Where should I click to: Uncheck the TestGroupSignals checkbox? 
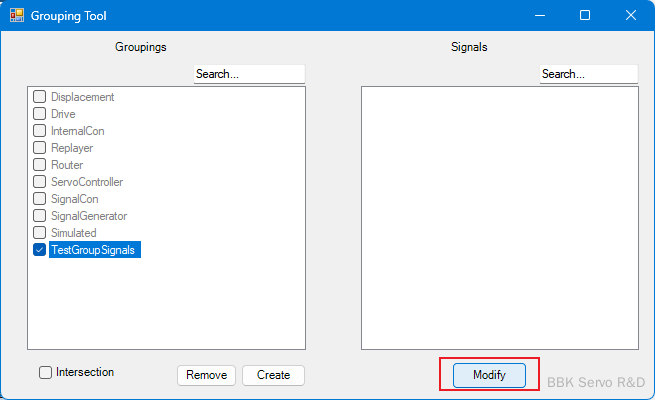[x=40, y=250]
